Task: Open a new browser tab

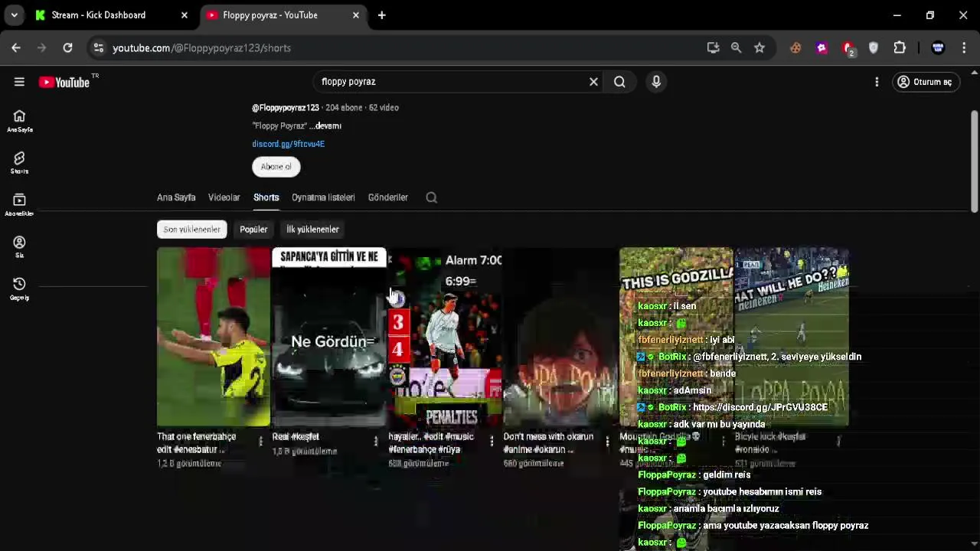Action: [x=381, y=15]
